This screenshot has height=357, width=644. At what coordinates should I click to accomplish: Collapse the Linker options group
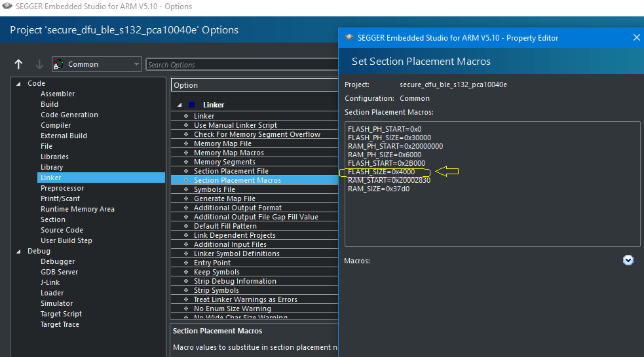180,105
